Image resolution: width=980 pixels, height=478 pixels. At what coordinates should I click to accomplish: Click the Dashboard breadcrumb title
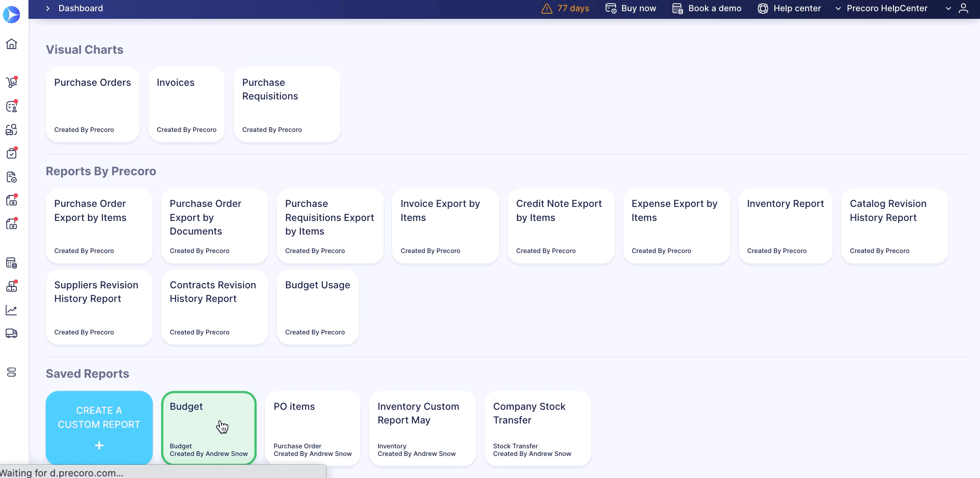click(x=81, y=8)
